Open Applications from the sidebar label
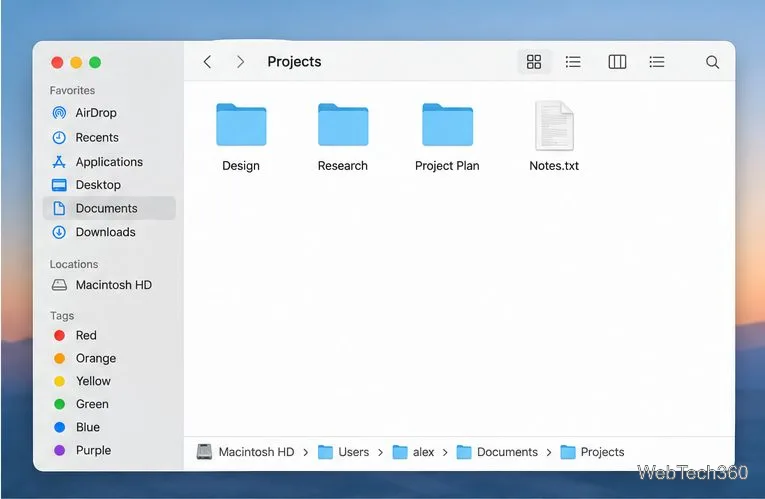This screenshot has height=499, width=765. point(109,162)
